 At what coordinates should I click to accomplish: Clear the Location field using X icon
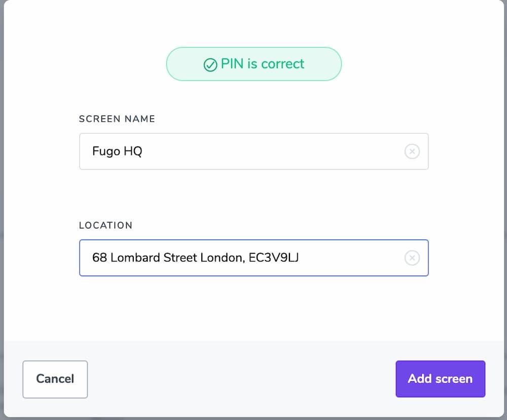click(412, 258)
